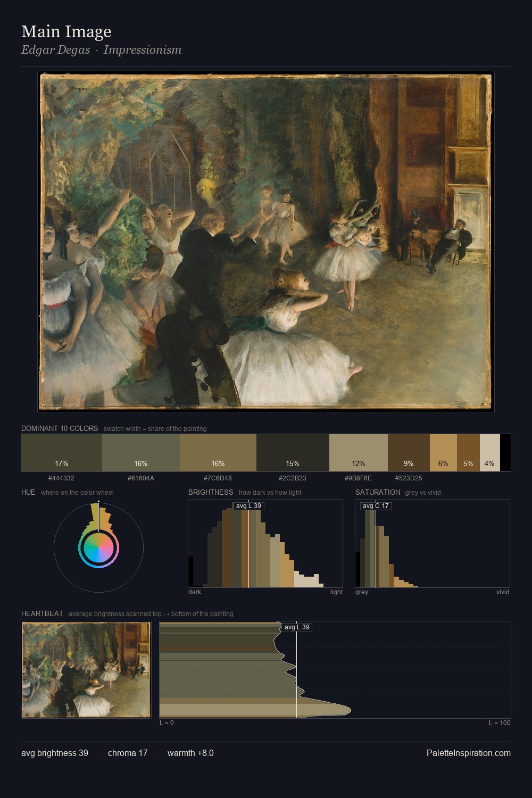532x798 pixels.
Task: Click the 'DOMINANT 10 COLORS' heading
Action: 60,428
